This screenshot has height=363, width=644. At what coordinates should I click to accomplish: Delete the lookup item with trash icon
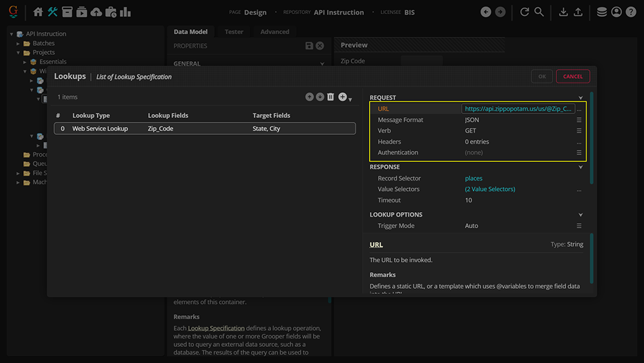pos(330,97)
